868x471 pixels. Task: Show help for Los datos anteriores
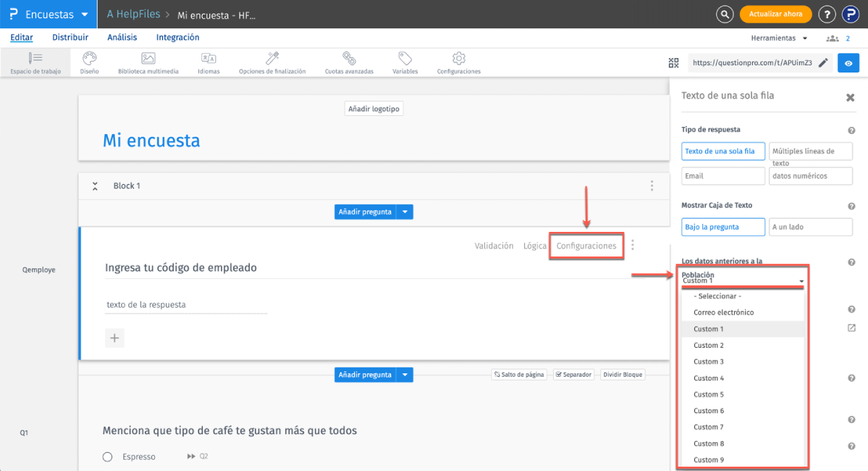(x=851, y=262)
